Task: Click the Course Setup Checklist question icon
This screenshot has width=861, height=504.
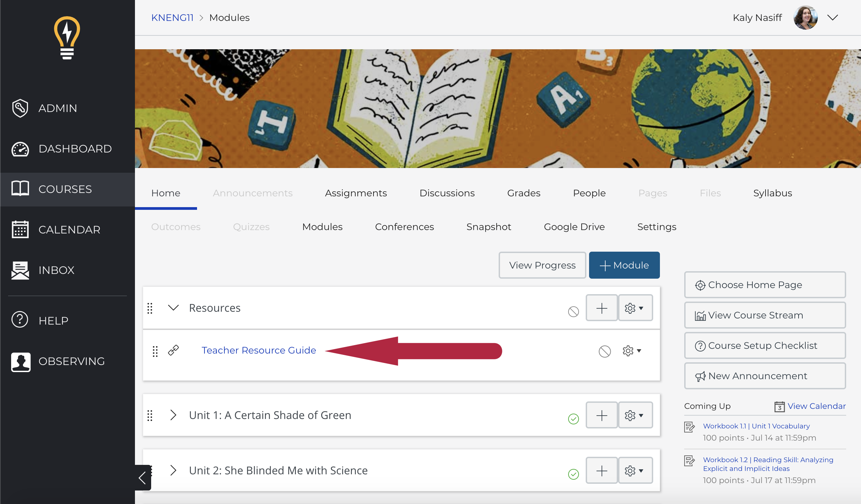Action: click(700, 346)
